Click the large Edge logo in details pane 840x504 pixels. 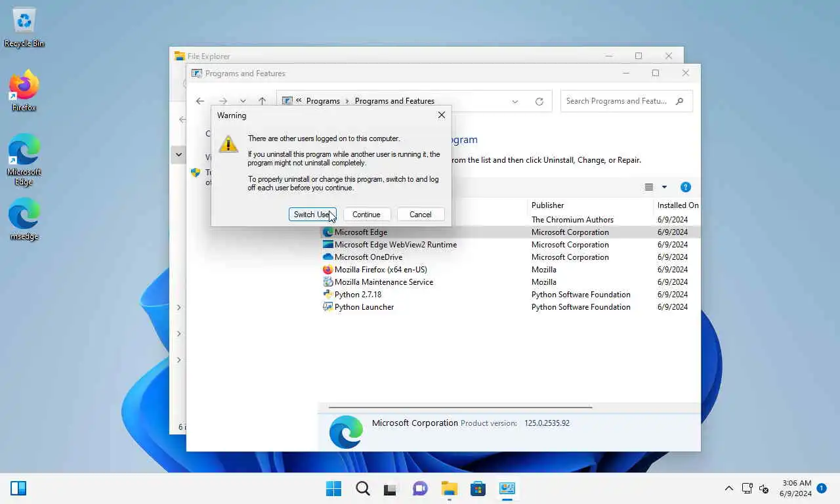click(346, 432)
